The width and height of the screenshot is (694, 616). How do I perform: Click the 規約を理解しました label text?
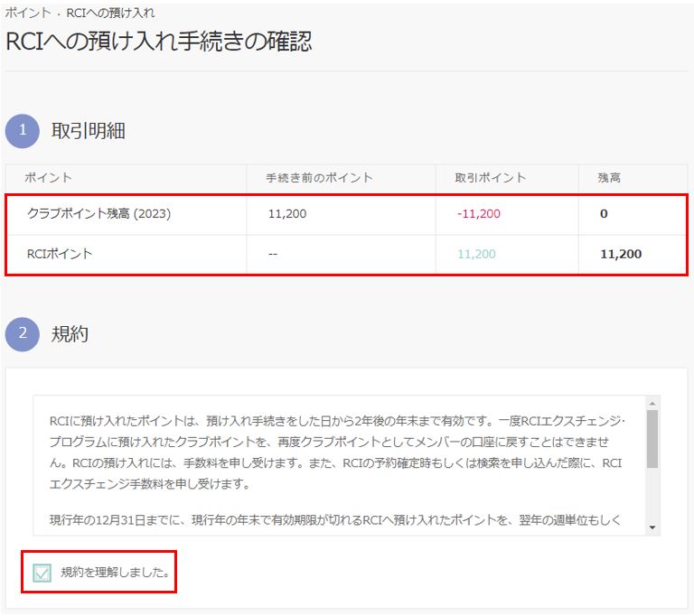click(x=115, y=573)
